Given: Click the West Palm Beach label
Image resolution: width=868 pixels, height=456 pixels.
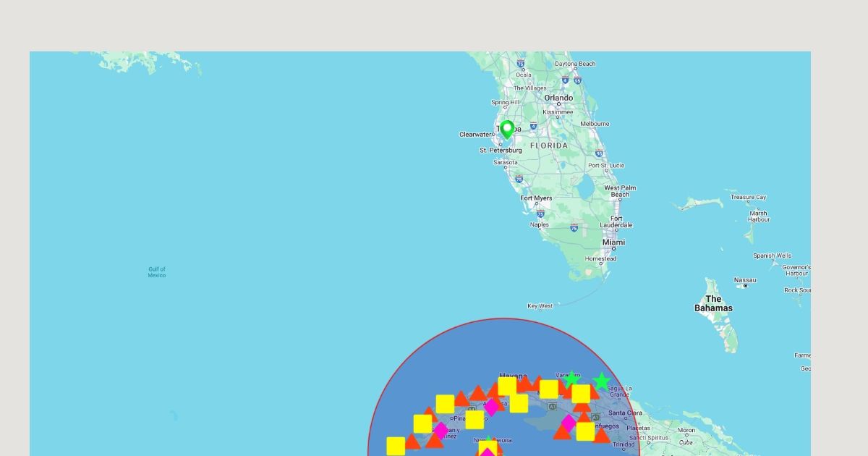Looking at the screenshot, I should pyautogui.click(x=621, y=191).
